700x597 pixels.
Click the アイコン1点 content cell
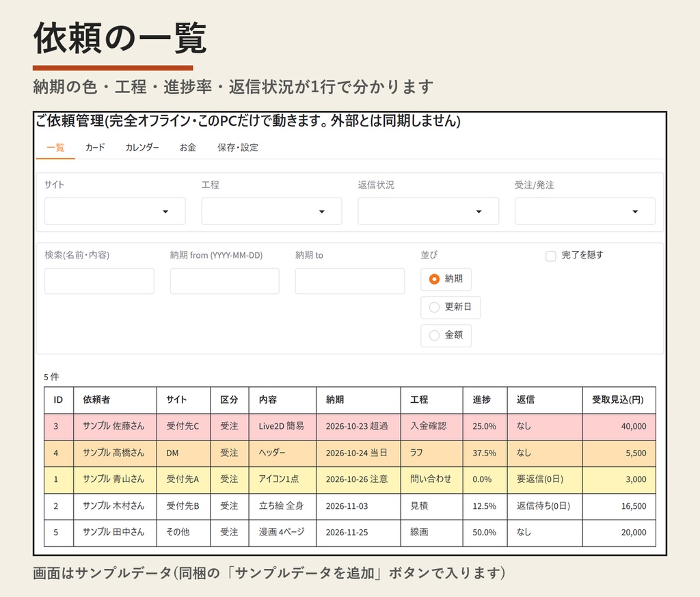coord(282,479)
